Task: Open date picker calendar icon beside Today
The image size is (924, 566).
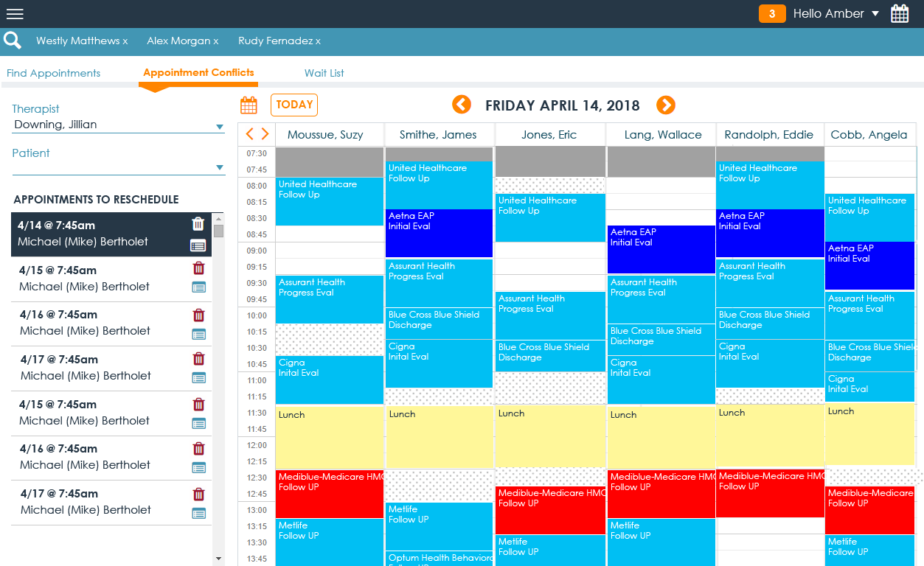Action: 249,105
